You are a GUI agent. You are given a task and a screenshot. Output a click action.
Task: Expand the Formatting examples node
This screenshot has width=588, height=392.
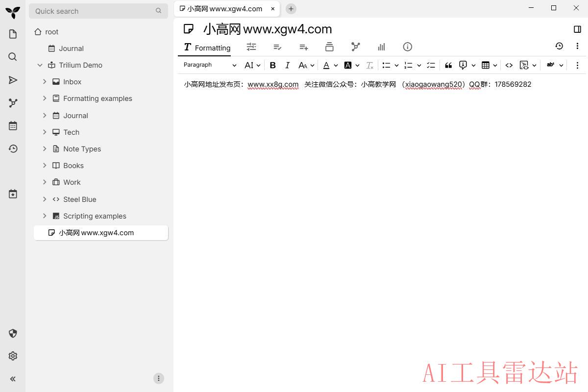coord(45,98)
